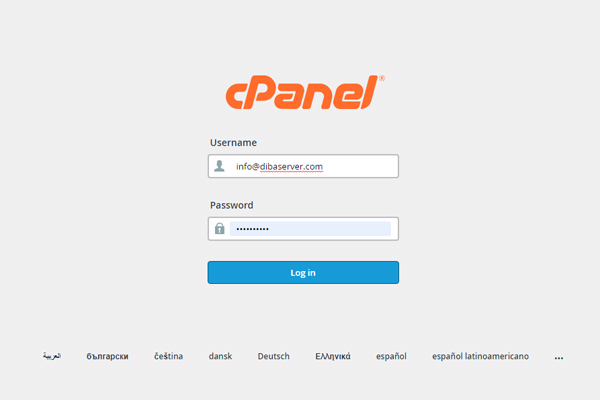The image size is (600, 400).
Task: Focus the Username input field
Action: [x=303, y=166]
